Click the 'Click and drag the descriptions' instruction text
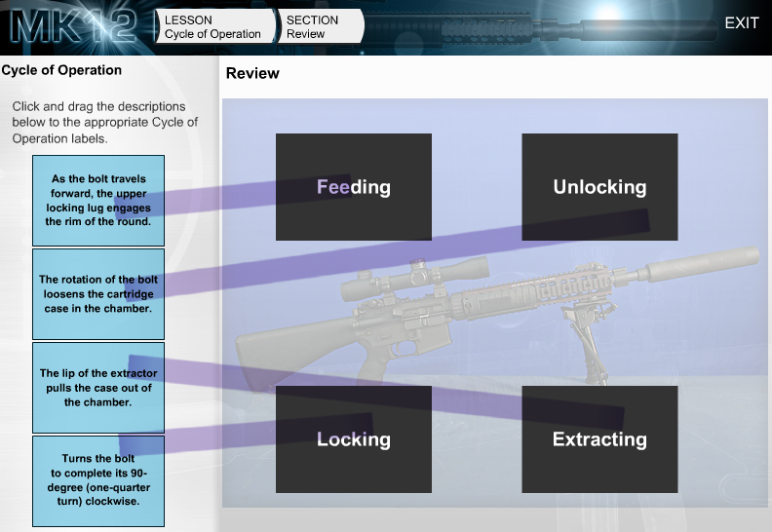 [x=105, y=123]
